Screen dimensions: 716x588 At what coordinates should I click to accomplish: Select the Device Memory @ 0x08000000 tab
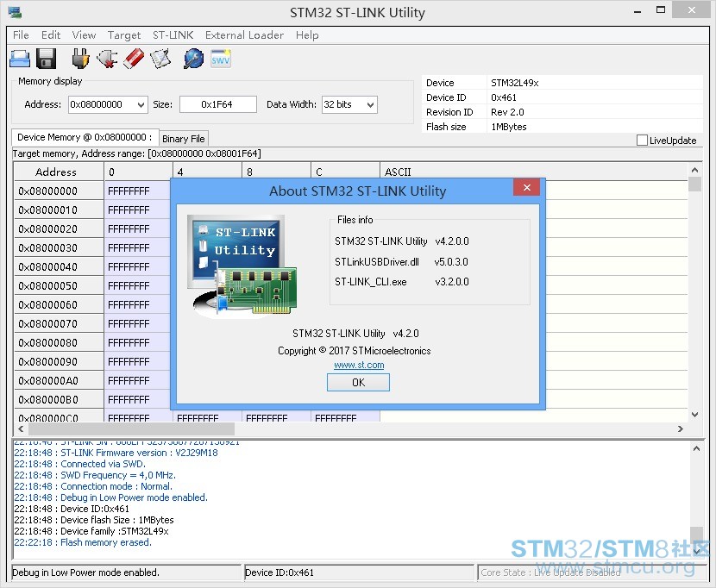pyautogui.click(x=85, y=137)
